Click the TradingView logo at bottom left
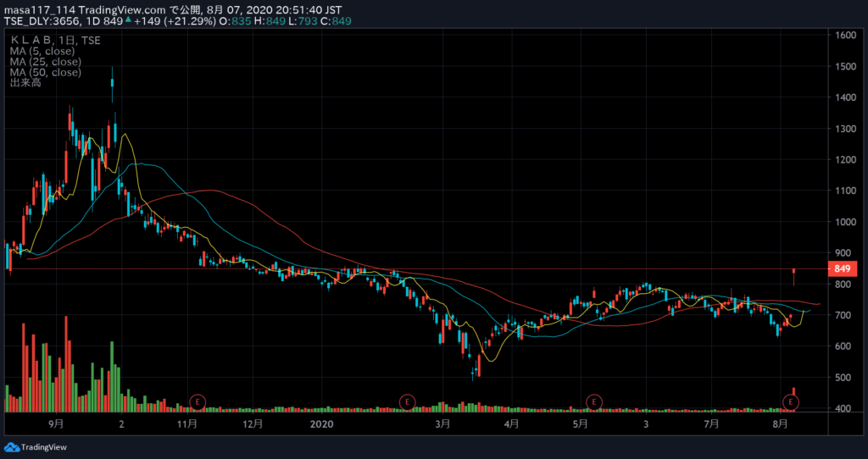The width and height of the screenshot is (868, 459). (36, 447)
